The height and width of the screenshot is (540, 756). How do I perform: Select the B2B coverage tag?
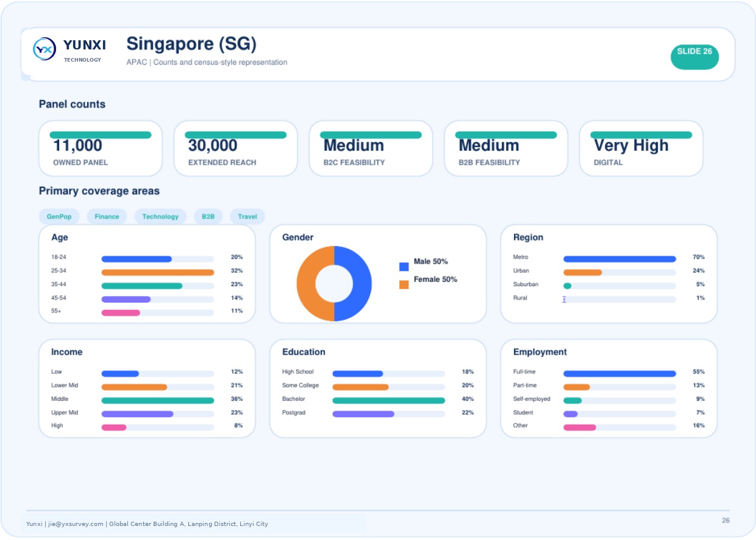click(208, 217)
